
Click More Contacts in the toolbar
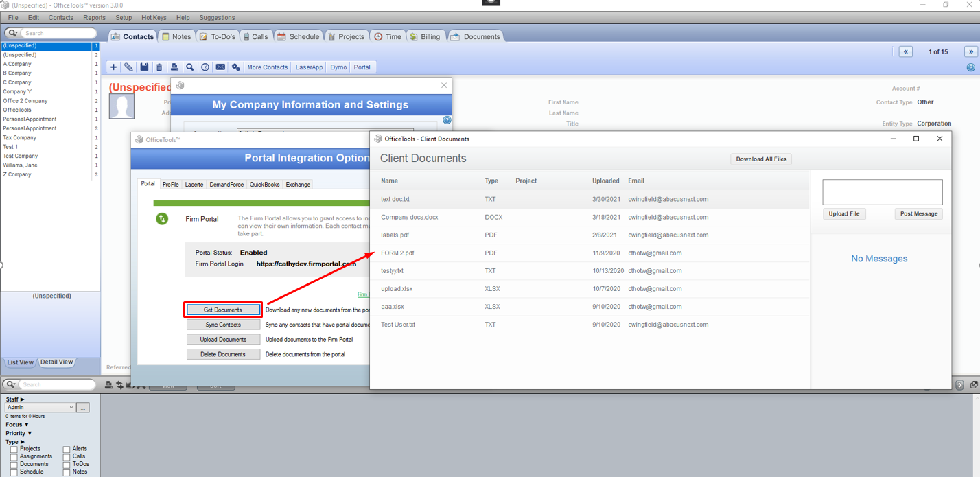(x=268, y=67)
